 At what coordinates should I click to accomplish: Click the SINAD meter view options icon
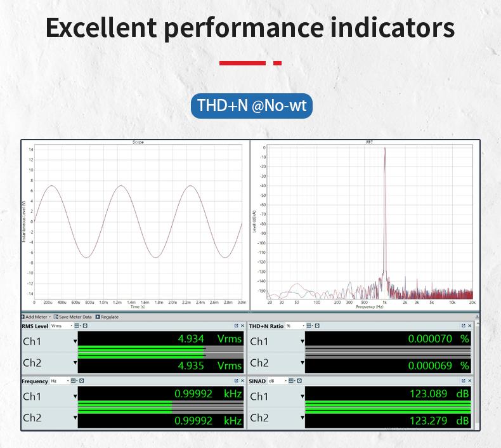click(291, 381)
